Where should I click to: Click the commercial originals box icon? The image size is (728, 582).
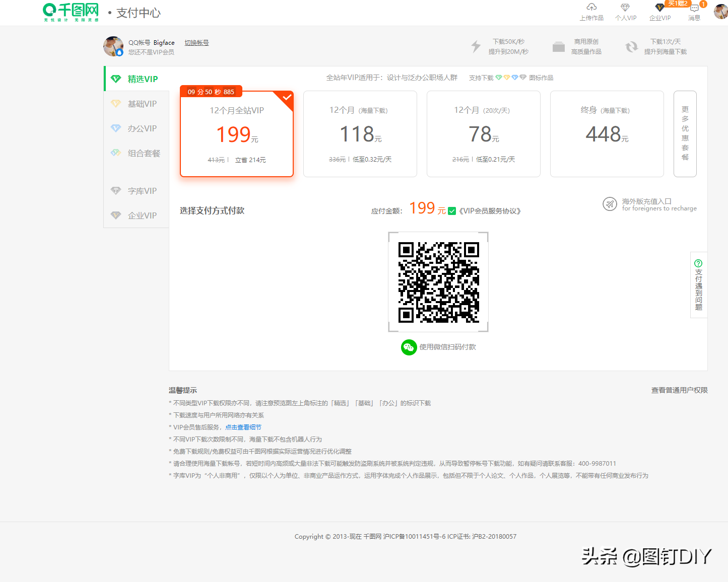point(558,47)
